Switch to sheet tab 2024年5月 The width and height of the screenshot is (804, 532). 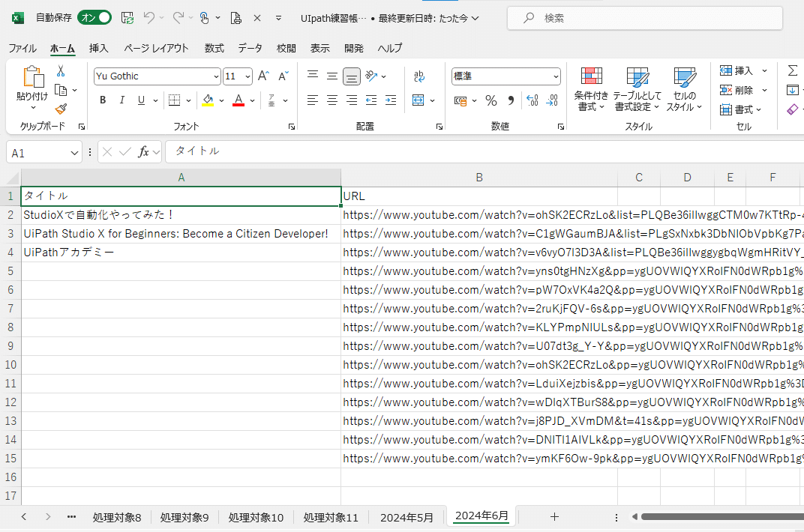[406, 518]
